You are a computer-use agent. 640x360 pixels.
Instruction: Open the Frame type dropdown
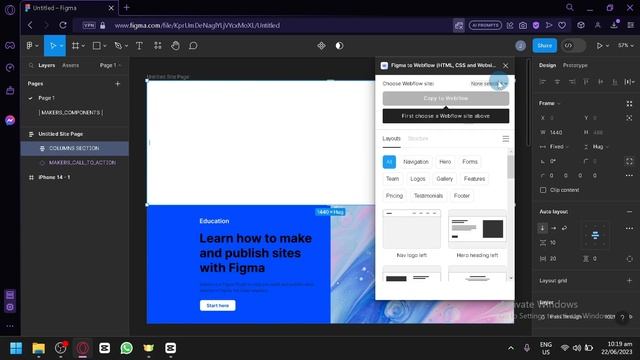[x=549, y=104]
